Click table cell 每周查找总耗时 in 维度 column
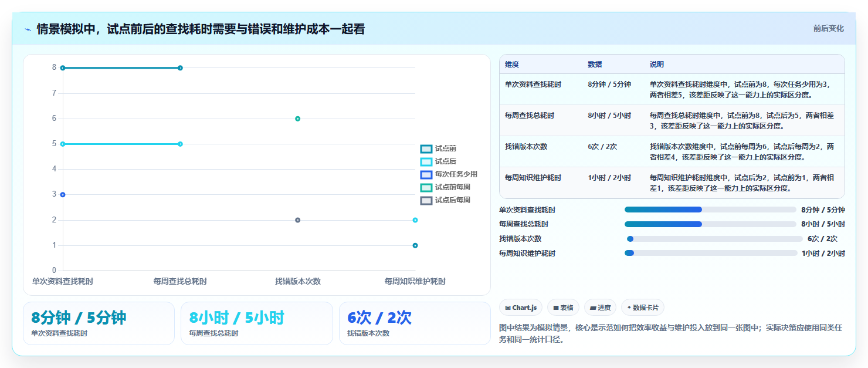This screenshot has height=368, width=868. (x=530, y=116)
